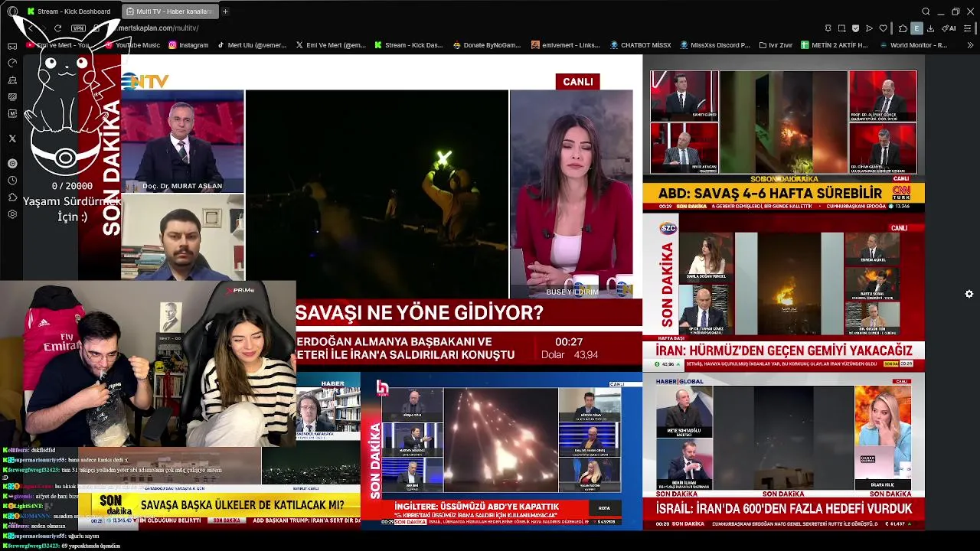
Task: Open the M sidebar icon
Action: [x=12, y=113]
